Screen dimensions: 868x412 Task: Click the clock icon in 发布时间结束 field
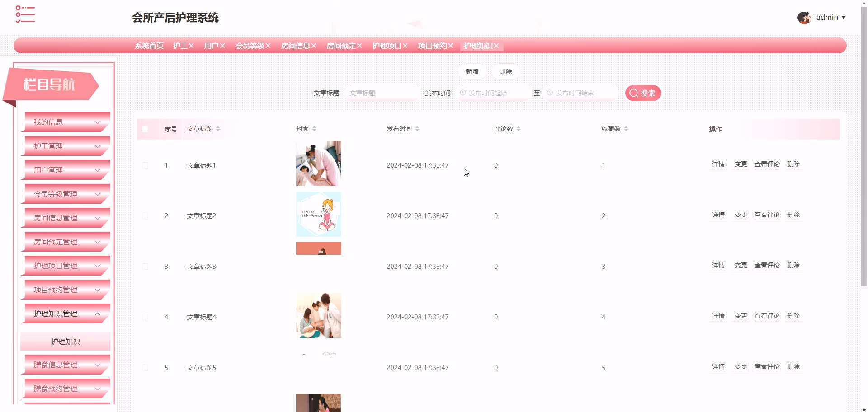549,93
